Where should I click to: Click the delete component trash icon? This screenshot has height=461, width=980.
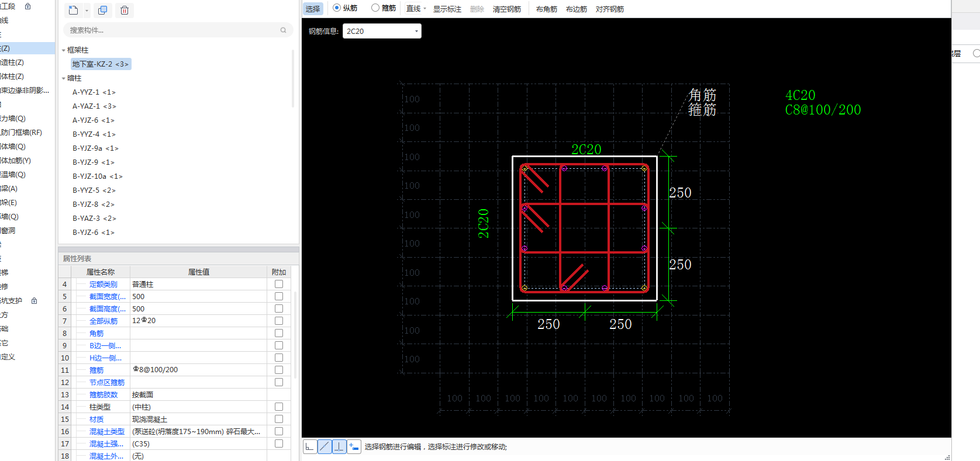[x=125, y=10]
